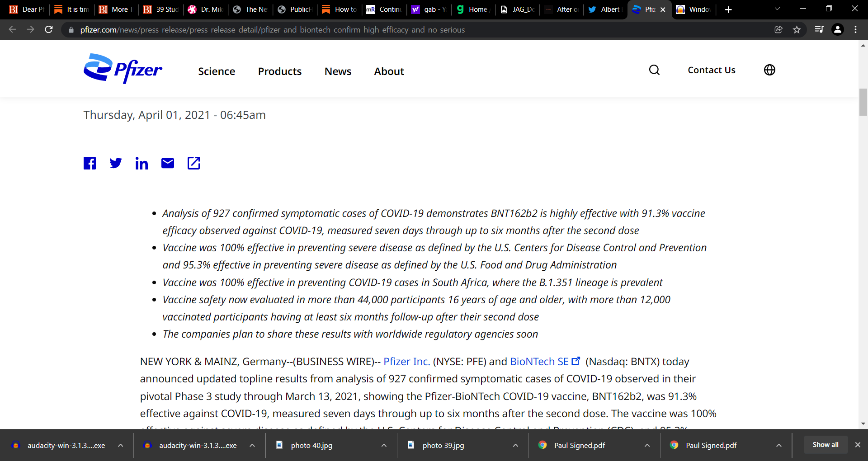This screenshot has width=868, height=461.
Task: Go back to previous page
Action: point(13,30)
